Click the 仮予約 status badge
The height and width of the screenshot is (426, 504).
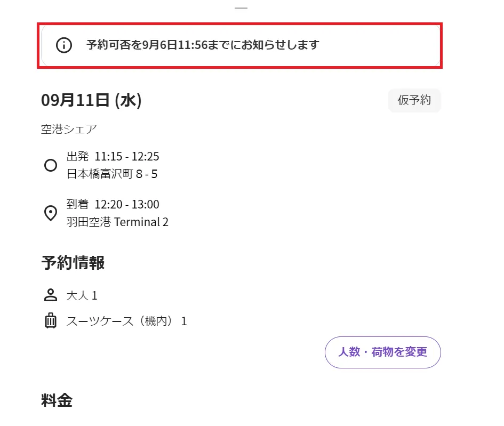[x=414, y=100]
